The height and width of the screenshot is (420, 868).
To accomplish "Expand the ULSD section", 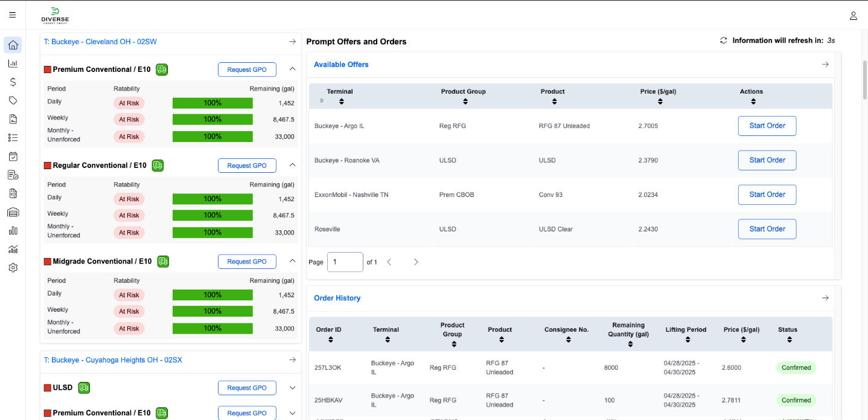I will (x=292, y=387).
